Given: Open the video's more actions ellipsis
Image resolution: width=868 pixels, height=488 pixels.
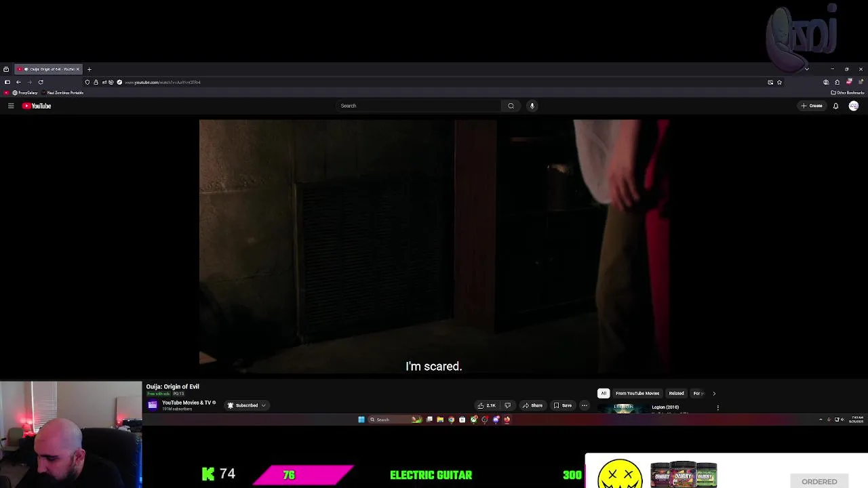Looking at the screenshot, I should point(584,405).
